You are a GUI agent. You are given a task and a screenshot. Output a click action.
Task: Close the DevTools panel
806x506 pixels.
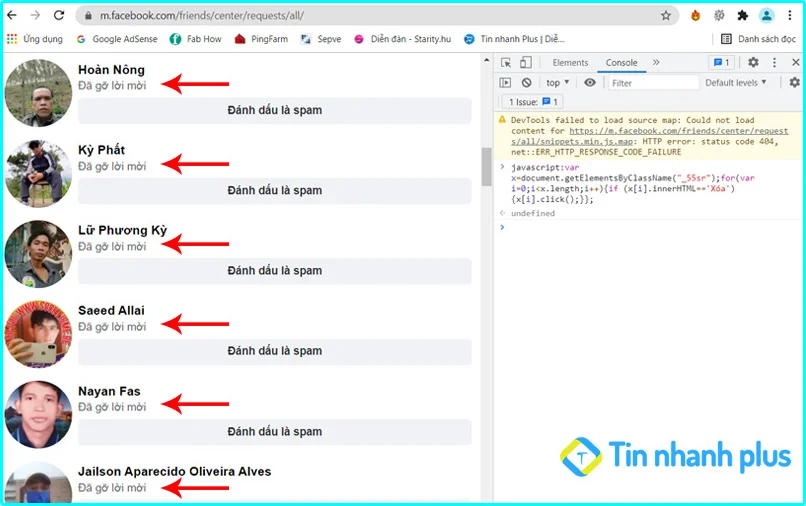click(x=796, y=62)
